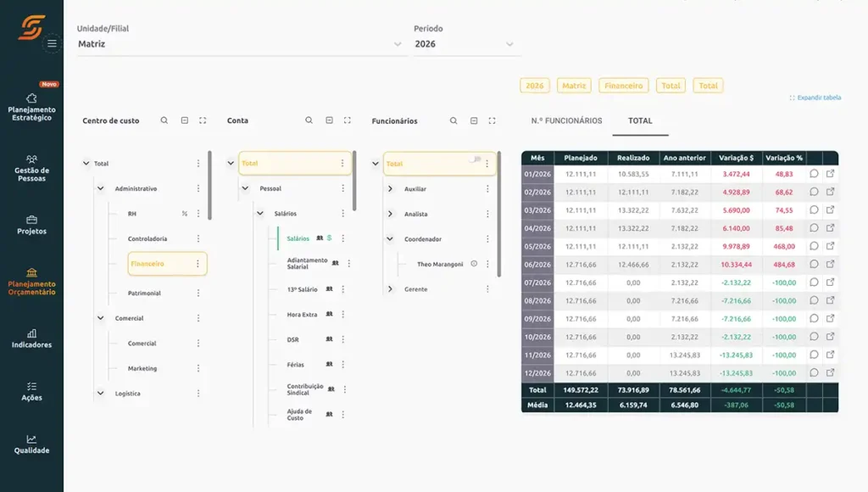Open Planejamento Orçamentário in the sidebar
The image size is (868, 492).
coord(31,282)
